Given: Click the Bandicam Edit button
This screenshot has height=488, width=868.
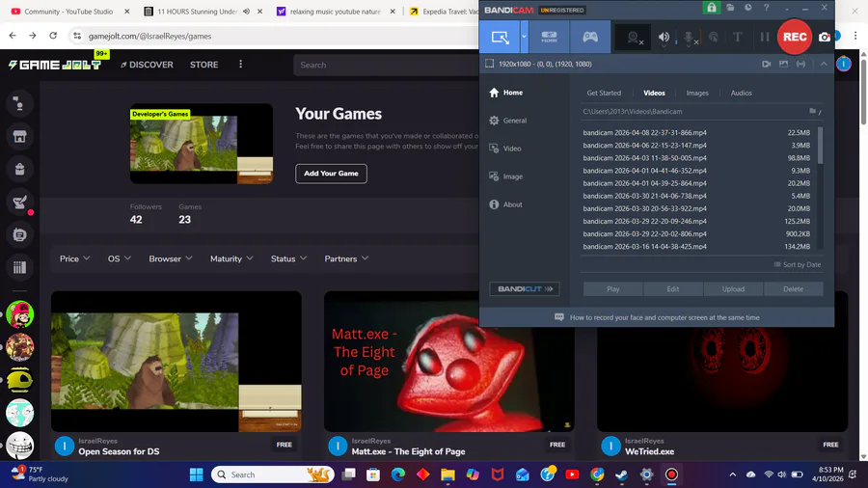Looking at the screenshot, I should 672,288.
